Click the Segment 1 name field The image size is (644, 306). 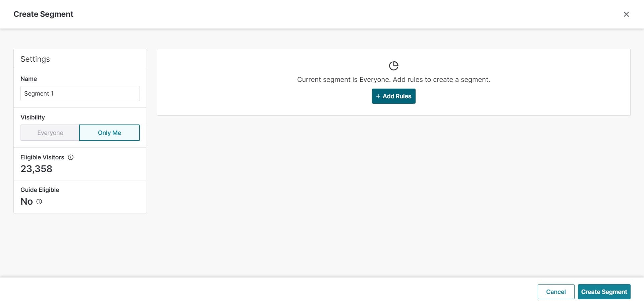tap(80, 94)
